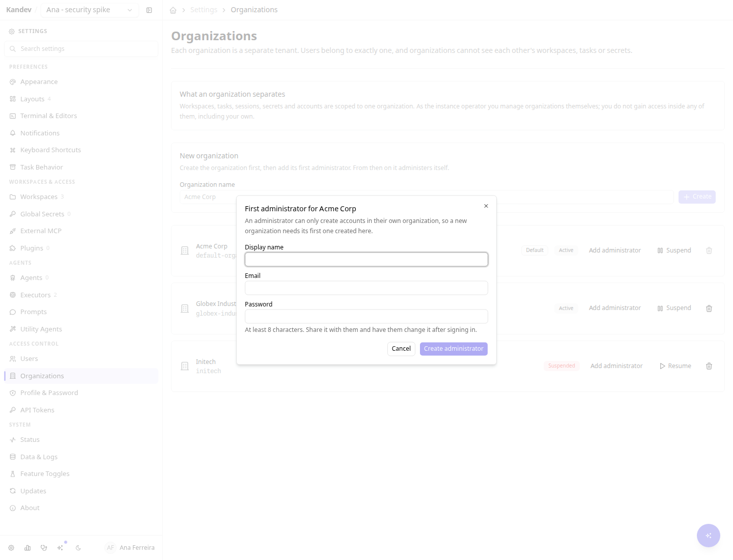Click the bottom bar settings gear icon
The width and height of the screenshot is (733, 560).
coord(11,548)
